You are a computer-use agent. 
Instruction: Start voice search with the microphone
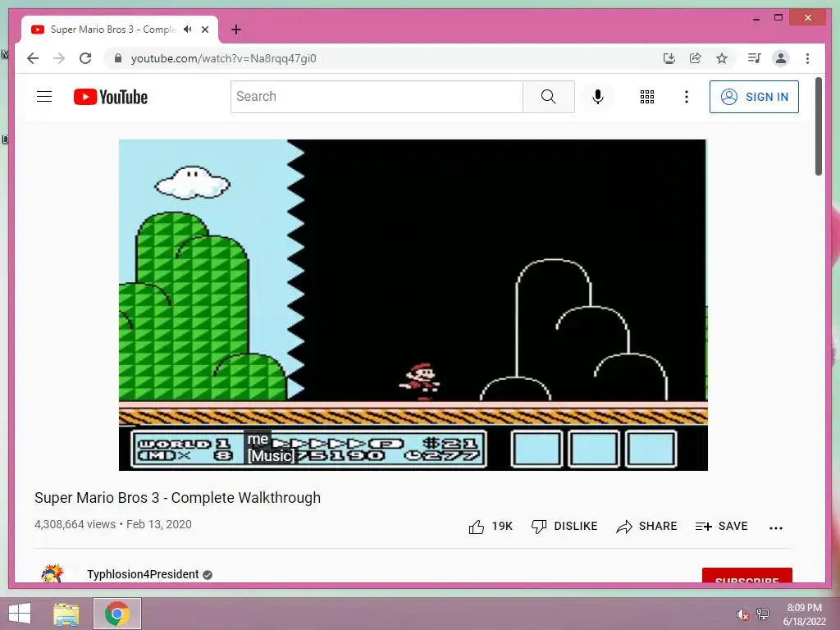[x=598, y=97]
